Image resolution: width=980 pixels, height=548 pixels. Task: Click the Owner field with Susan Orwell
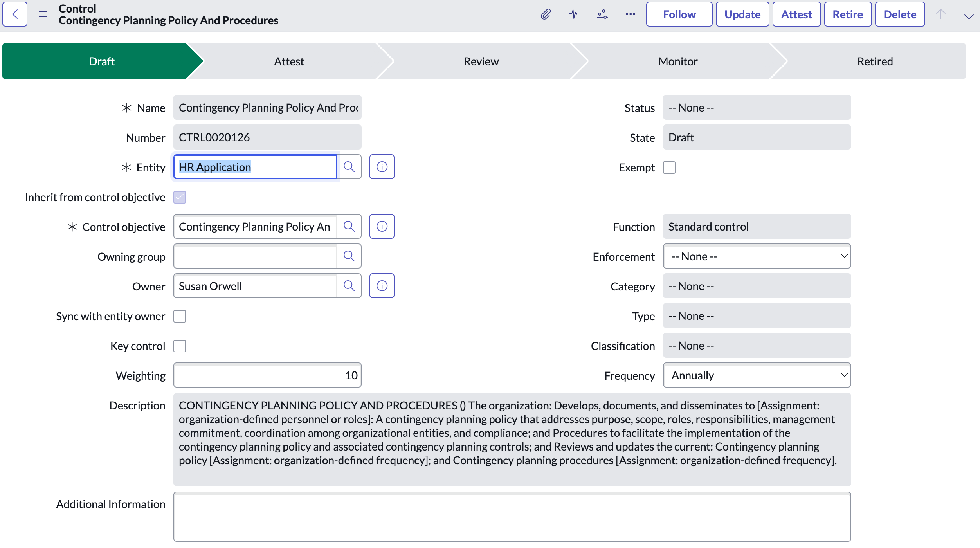255,286
